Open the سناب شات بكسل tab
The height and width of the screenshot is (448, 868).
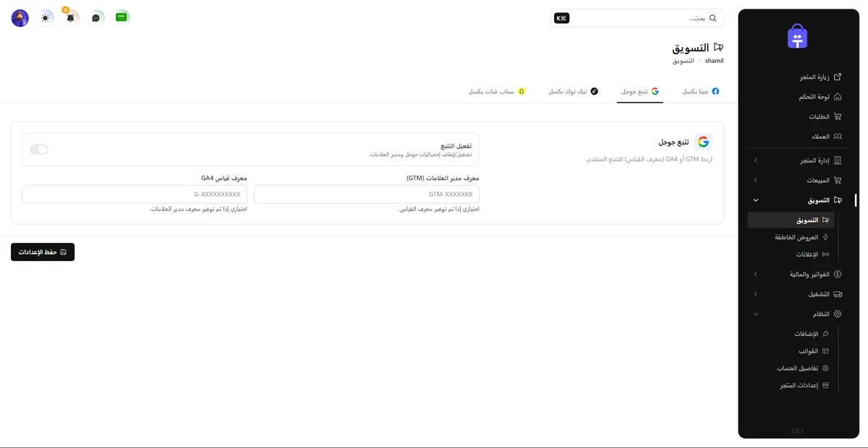point(497,92)
